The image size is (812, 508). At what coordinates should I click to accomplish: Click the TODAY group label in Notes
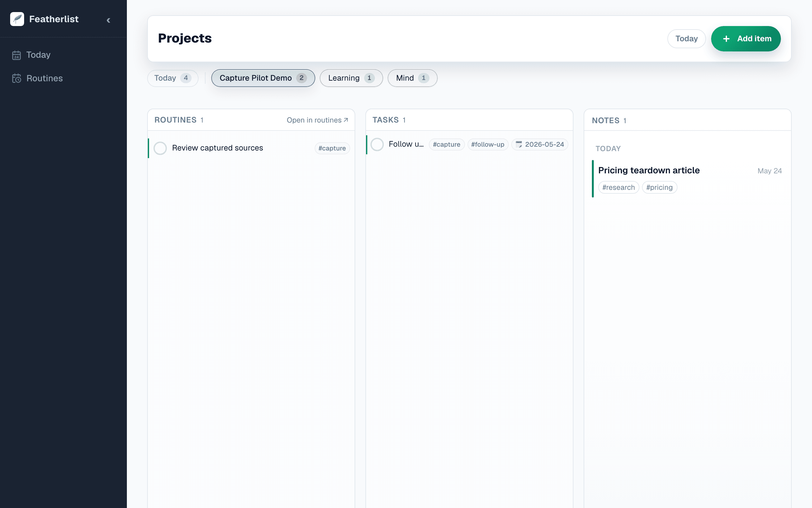[608, 149]
